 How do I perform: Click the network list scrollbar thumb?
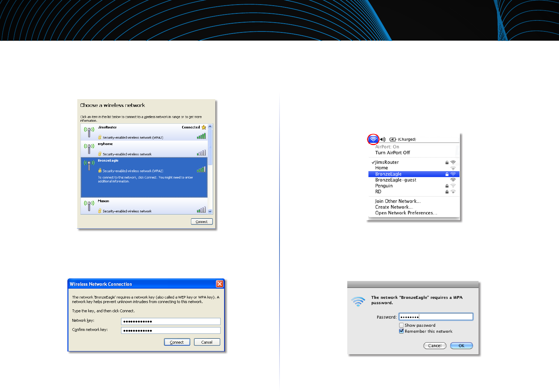(210, 147)
